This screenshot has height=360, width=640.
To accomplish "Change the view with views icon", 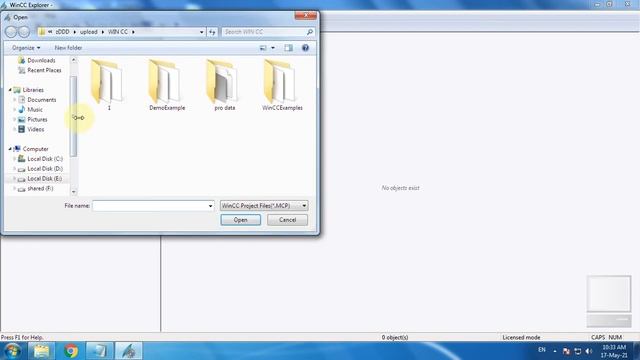I will point(263,48).
